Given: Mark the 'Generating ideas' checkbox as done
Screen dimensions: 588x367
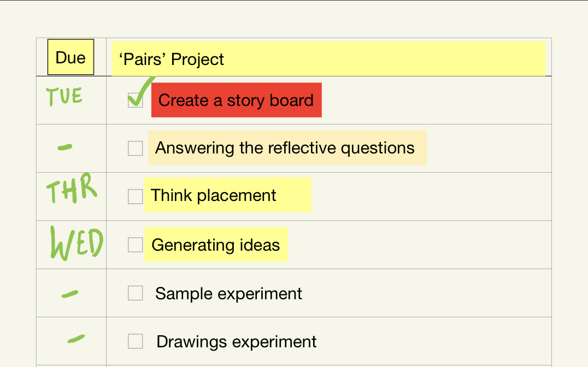Looking at the screenshot, I should (135, 245).
